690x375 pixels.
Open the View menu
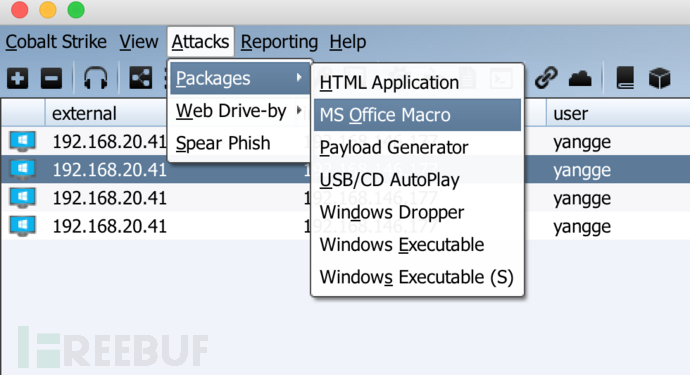click(x=139, y=42)
